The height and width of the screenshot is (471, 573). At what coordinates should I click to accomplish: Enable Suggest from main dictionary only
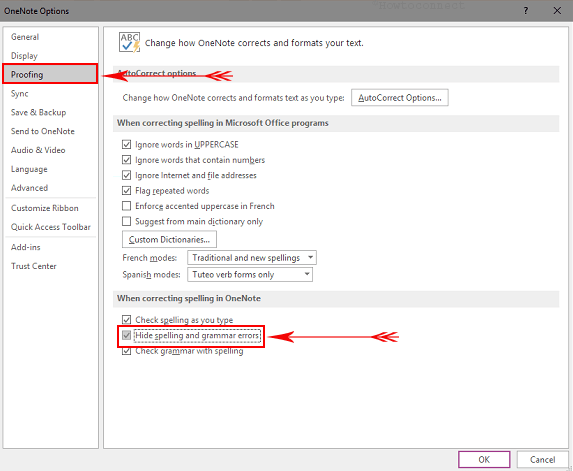[x=126, y=221]
